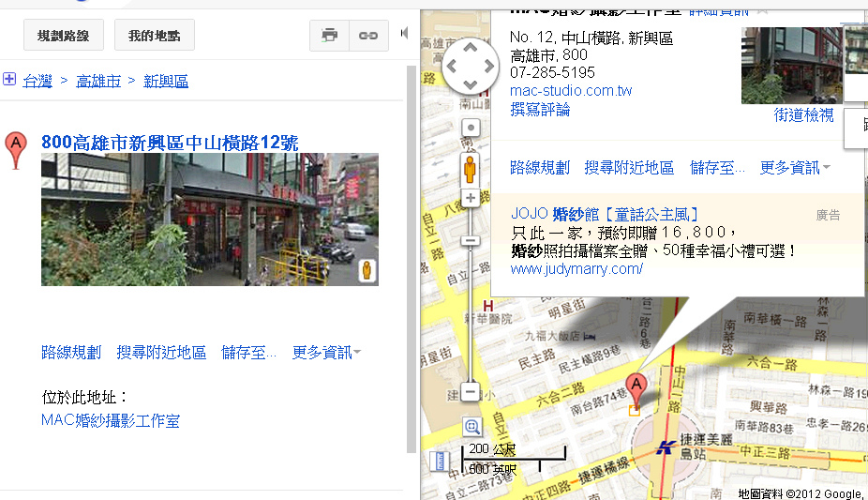The height and width of the screenshot is (500, 868).
Task: Pan the map down with bottom arrow
Action: point(470,84)
